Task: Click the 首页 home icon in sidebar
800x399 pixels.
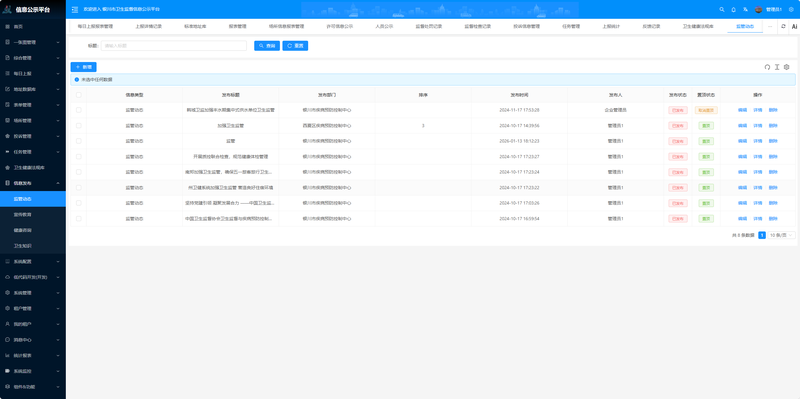Action: pos(7,27)
